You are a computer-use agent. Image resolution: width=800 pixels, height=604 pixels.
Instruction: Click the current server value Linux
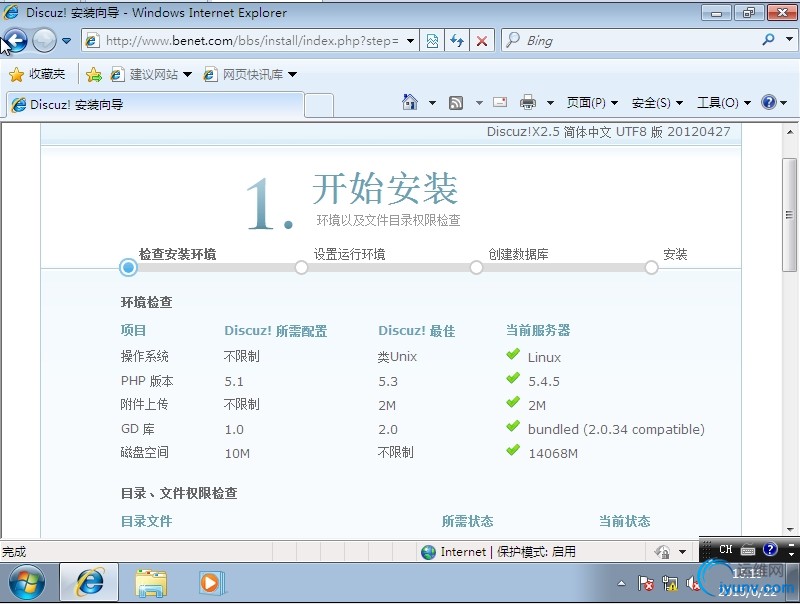(x=544, y=358)
